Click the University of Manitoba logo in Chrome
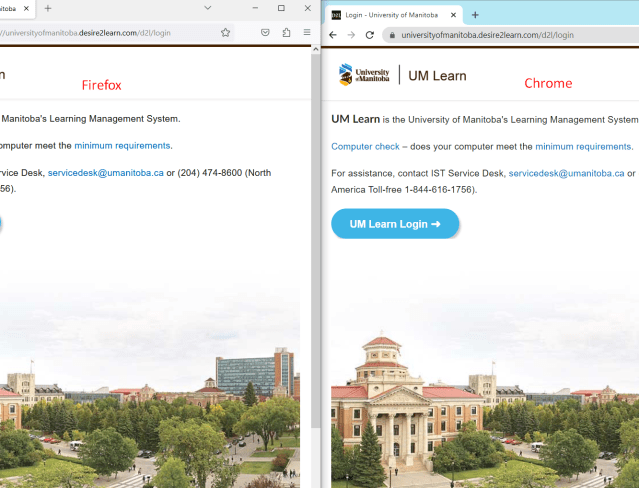This screenshot has width=639, height=488. [364, 75]
